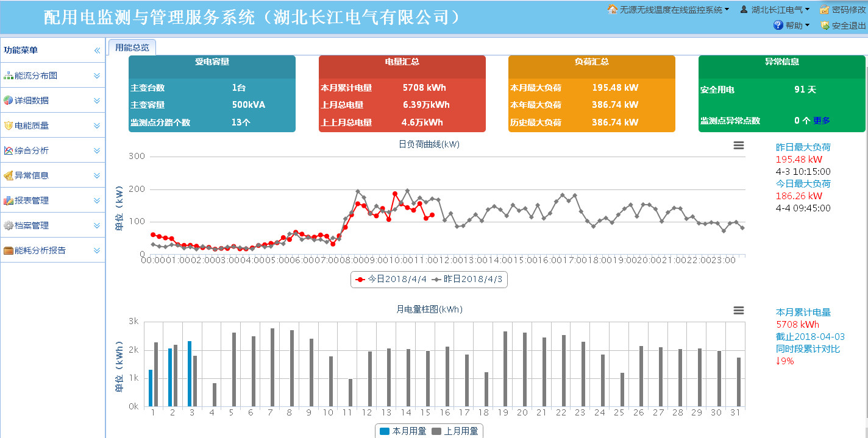Viewport: 868px width, 438px height.
Task: Click the 详细数据 pie chart icon
Action: pyautogui.click(x=9, y=101)
